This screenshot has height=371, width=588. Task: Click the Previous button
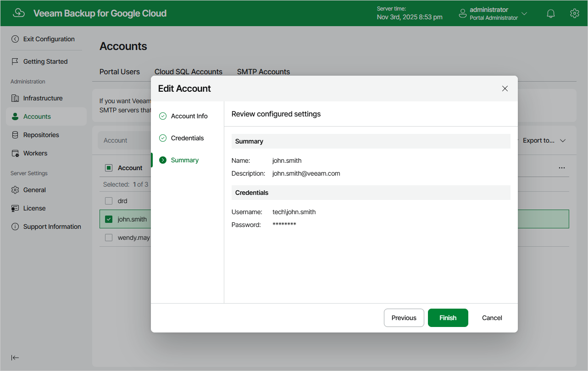pos(404,318)
